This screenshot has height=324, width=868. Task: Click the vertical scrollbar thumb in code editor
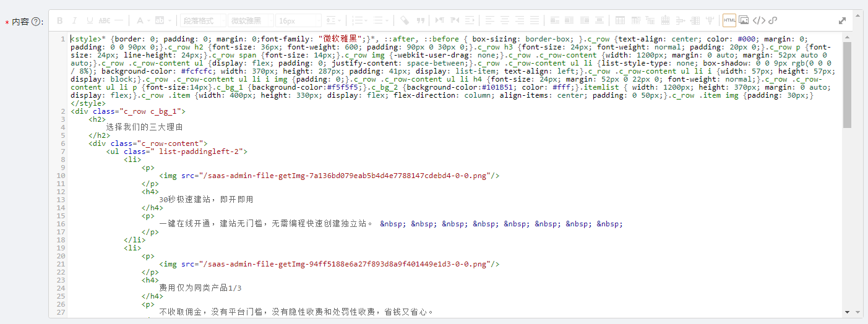(x=847, y=85)
